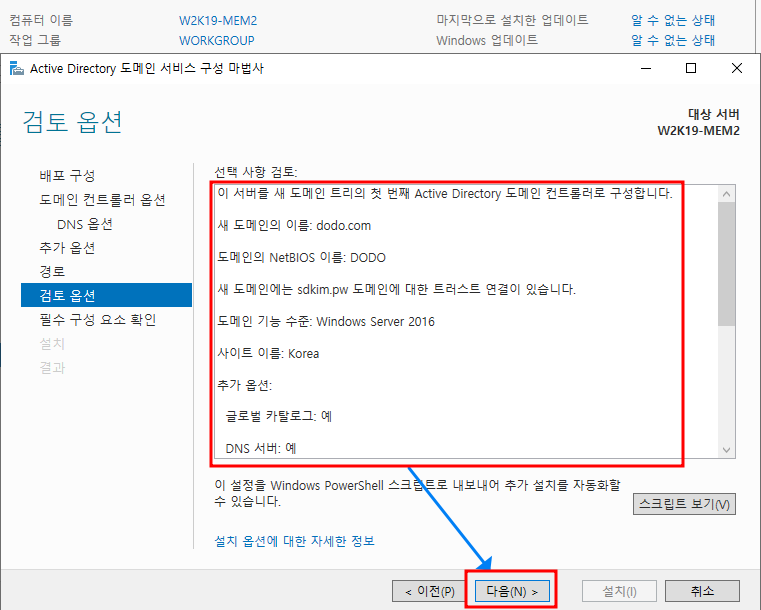The width and height of the screenshot is (761, 610).
Task: Click the text 'DNS 서버: 예'
Action: pos(261,448)
